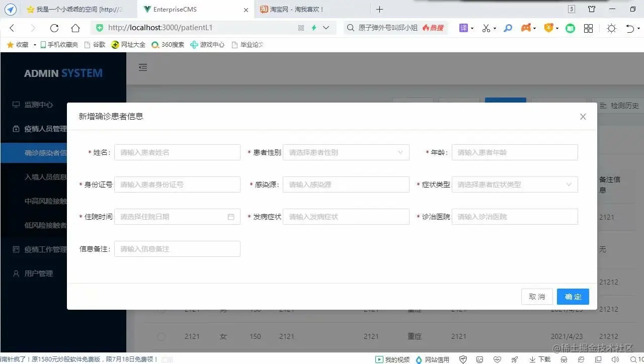Open the 游戏中心 bookmark
644x364 pixels.
207,45
